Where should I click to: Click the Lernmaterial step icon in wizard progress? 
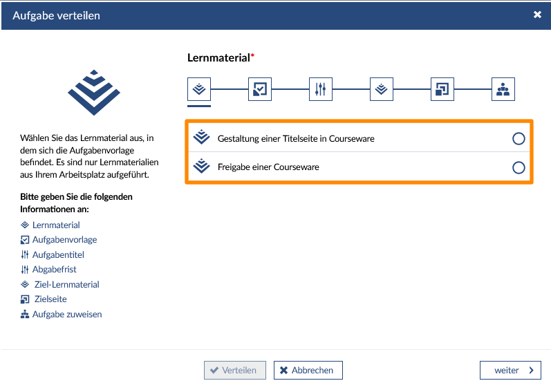(199, 88)
